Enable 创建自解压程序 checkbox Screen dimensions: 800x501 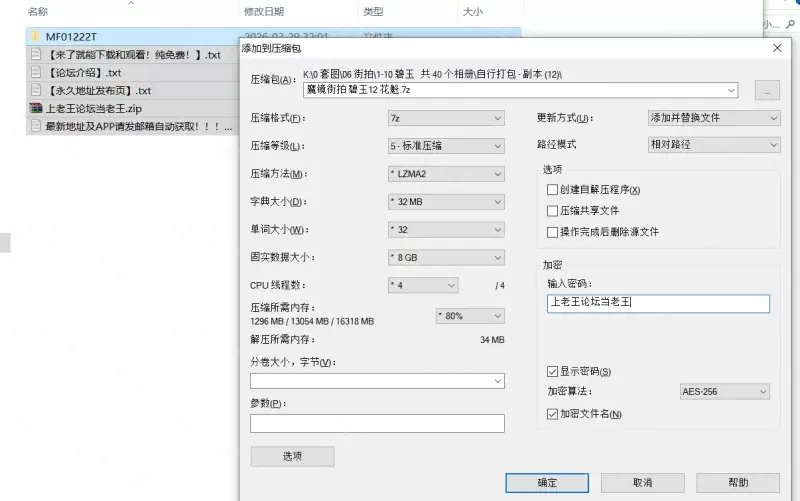552,190
